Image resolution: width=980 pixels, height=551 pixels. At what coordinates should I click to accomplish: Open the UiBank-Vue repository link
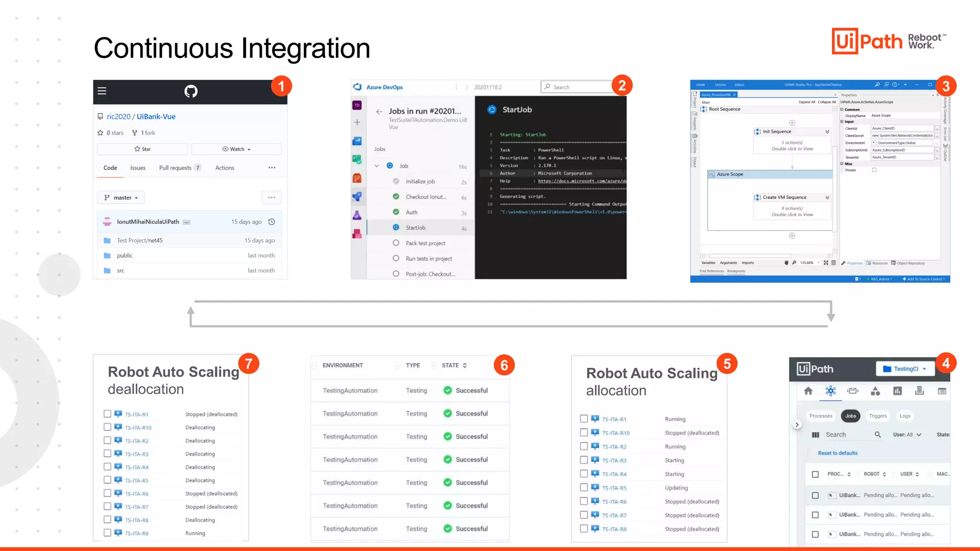click(x=156, y=117)
